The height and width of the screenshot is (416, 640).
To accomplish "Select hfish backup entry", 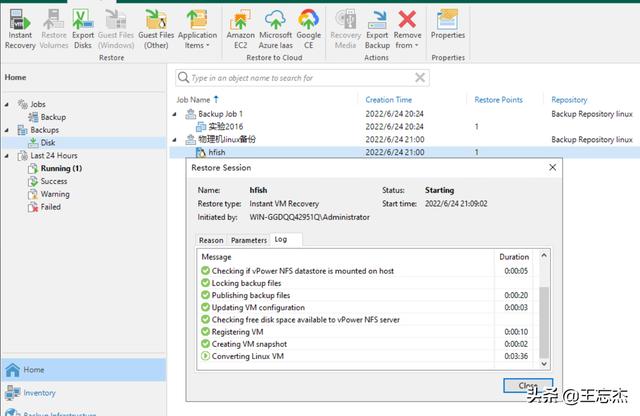I will click(404, 152).
